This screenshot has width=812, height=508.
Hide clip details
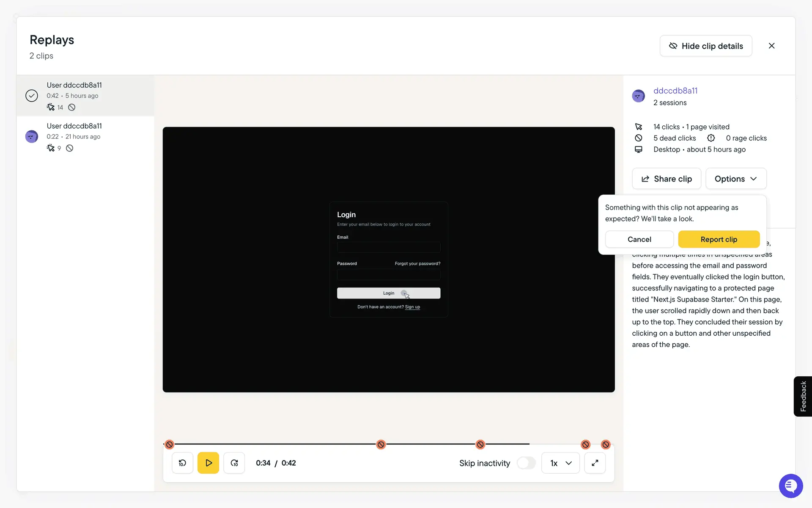(x=705, y=46)
